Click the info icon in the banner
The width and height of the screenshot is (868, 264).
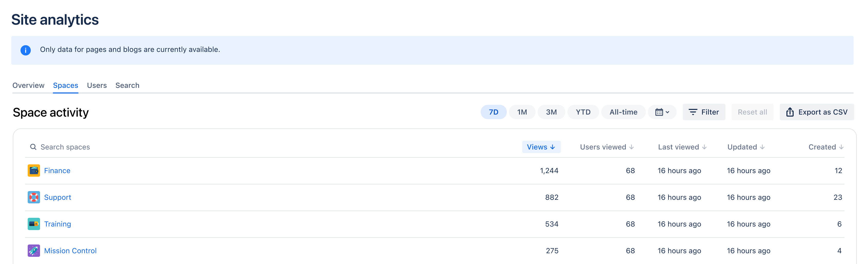pos(26,50)
